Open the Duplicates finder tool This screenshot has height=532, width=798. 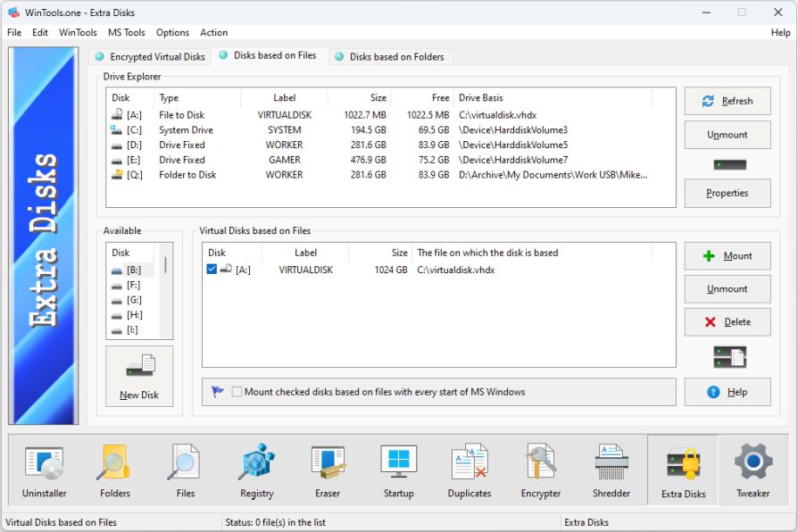[470, 471]
